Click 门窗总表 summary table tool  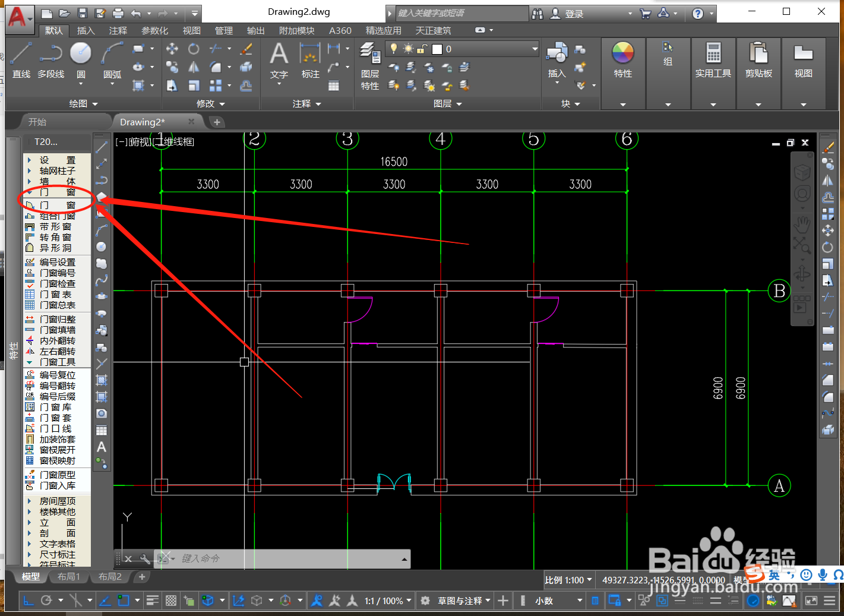[52, 305]
